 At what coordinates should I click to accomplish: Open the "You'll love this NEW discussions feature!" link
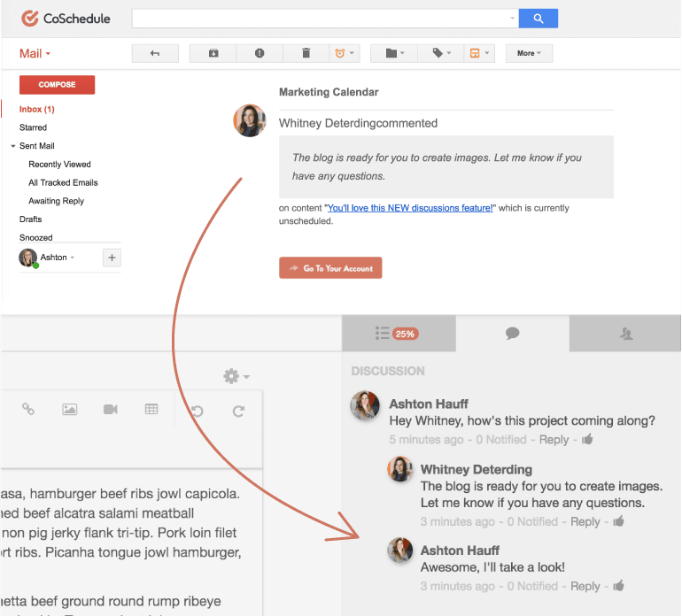coord(410,208)
